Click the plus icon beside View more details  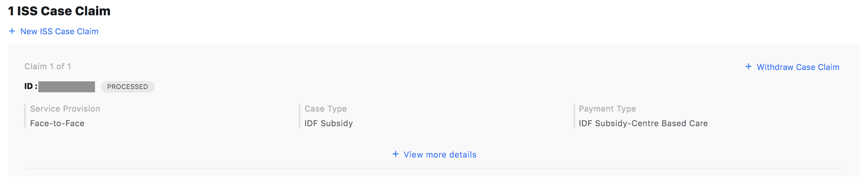[396, 154]
